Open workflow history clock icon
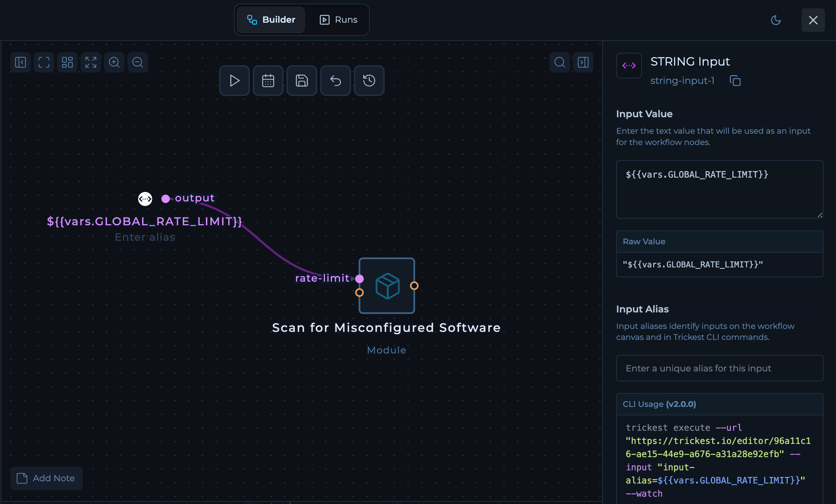836x504 pixels. click(x=369, y=81)
